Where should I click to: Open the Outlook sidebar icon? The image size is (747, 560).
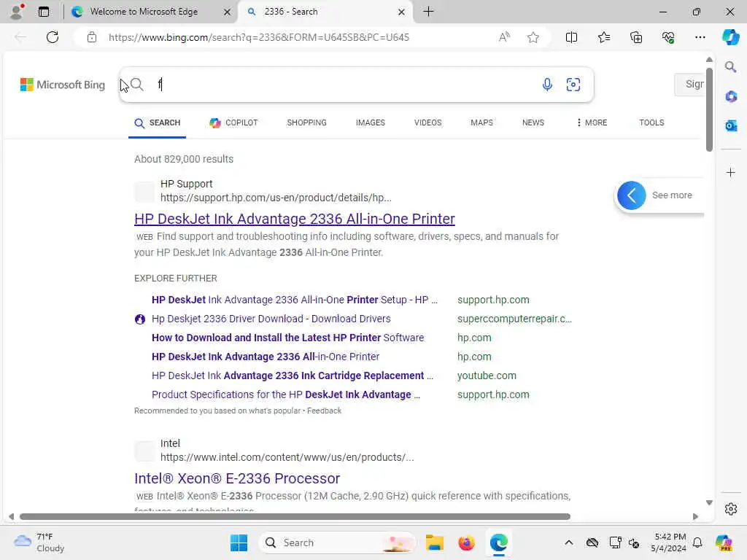pyautogui.click(x=731, y=125)
